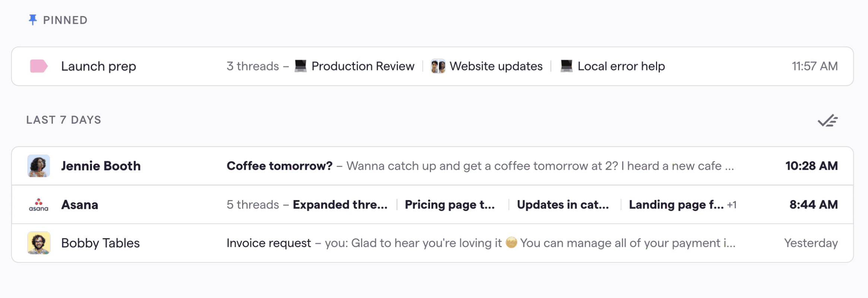
Task: Click Jennie Booth's avatar photo
Action: click(39, 166)
